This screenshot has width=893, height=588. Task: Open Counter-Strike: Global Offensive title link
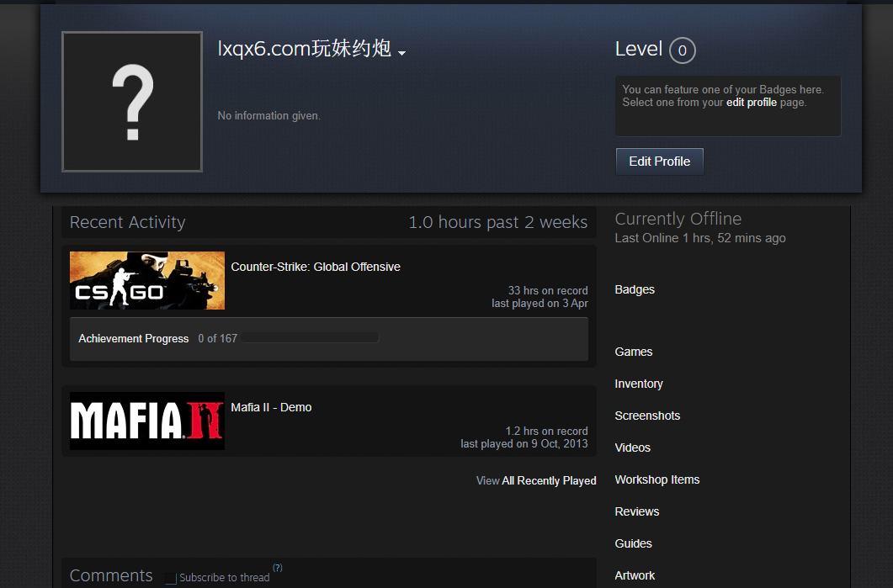click(x=316, y=267)
